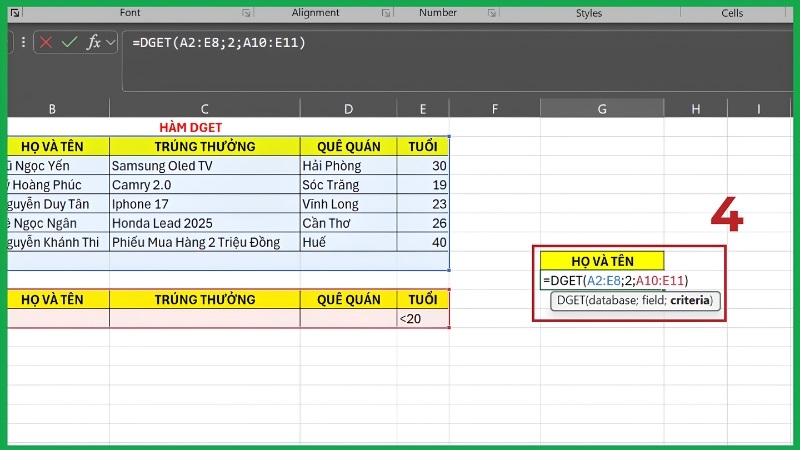Select column F header

(x=494, y=109)
